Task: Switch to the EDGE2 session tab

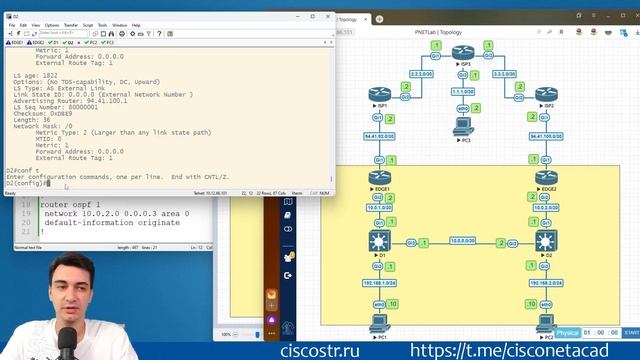Action: tap(36, 42)
